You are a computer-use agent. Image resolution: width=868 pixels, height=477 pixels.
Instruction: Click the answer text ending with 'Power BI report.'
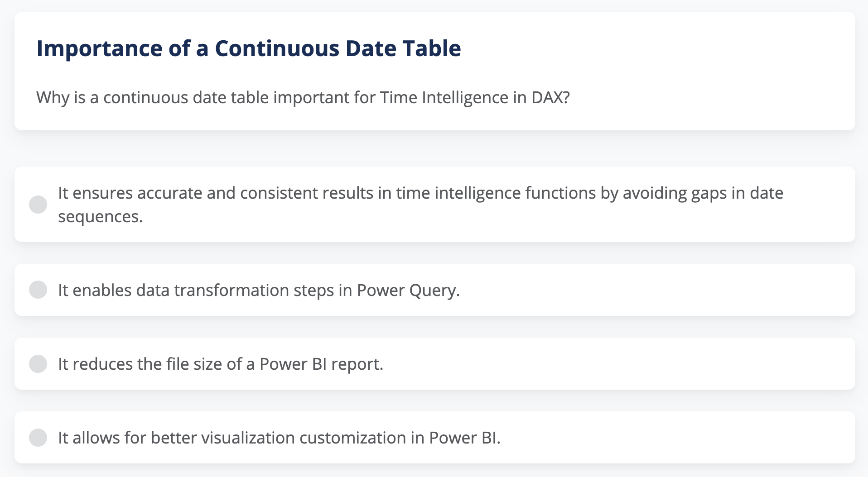[220, 363]
